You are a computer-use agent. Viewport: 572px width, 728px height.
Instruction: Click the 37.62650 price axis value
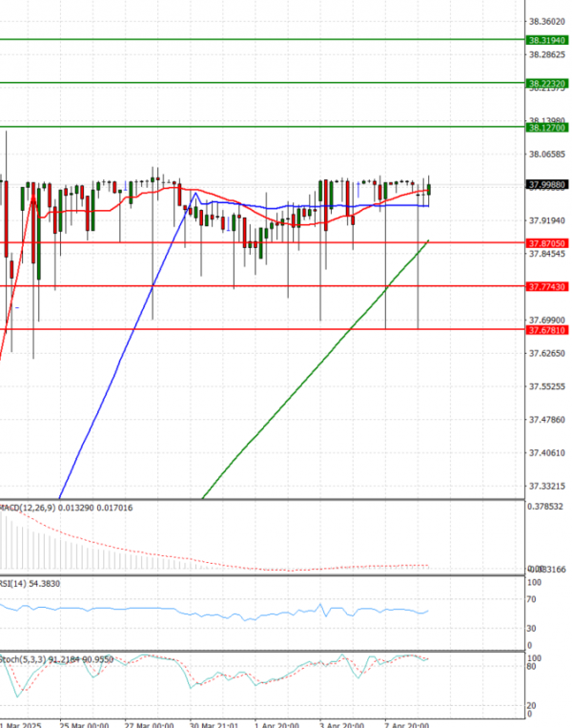click(547, 353)
